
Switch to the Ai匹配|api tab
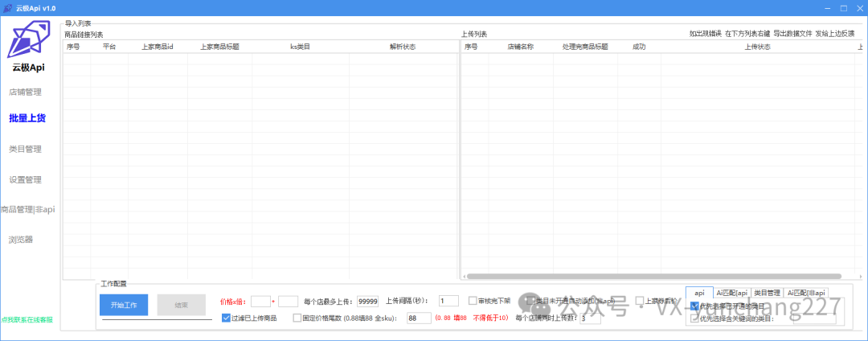point(732,293)
